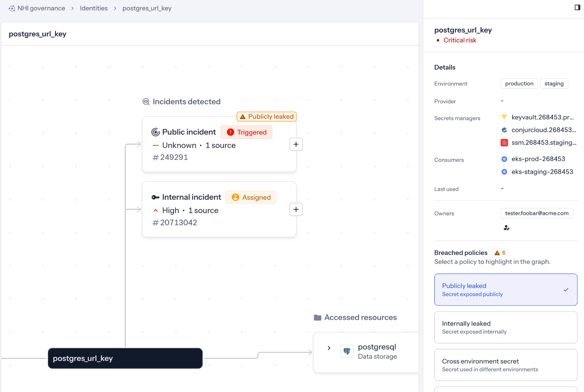Viewport: 584px width, 392px height.
Task: Open the Identities breadcrumb
Action: pos(94,8)
